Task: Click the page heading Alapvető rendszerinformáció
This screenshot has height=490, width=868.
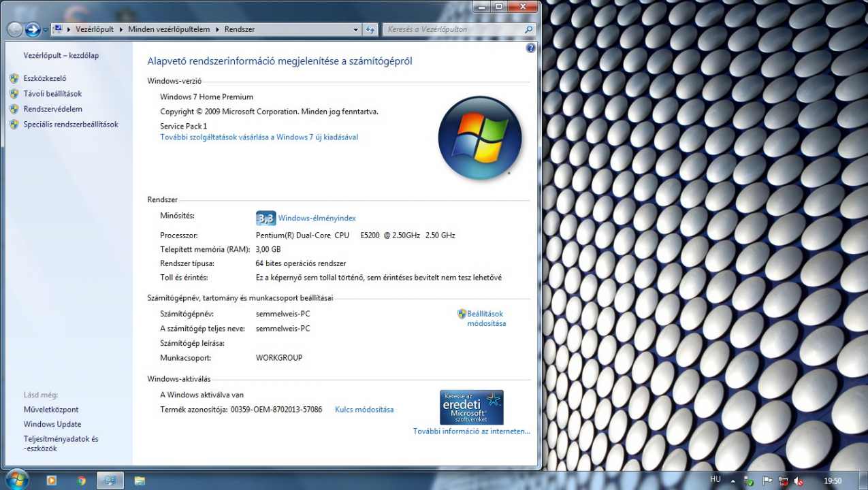Action: tap(280, 61)
